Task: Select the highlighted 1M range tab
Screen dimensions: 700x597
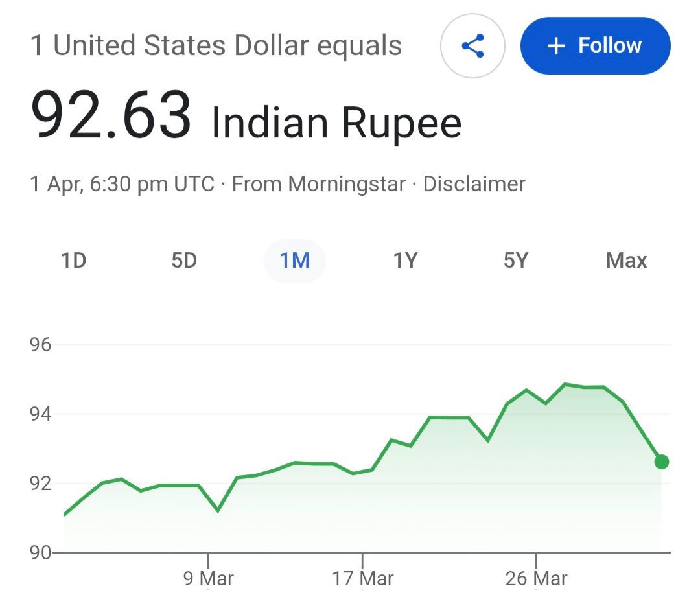Action: (294, 261)
